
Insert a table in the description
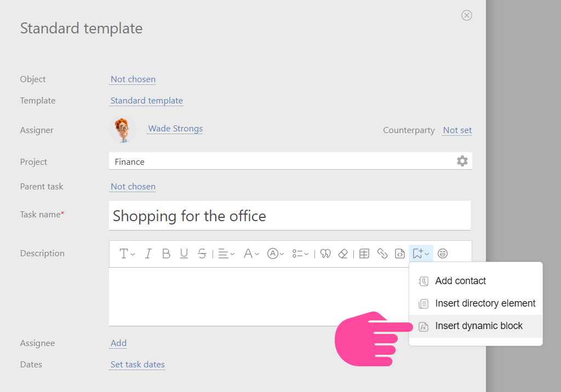tap(364, 253)
